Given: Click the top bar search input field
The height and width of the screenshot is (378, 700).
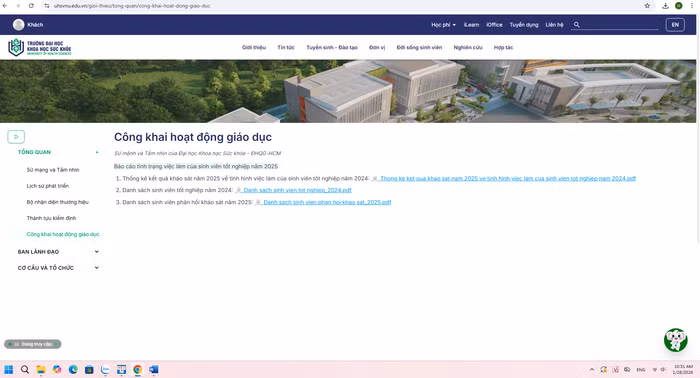Looking at the screenshot, I should (620, 25).
